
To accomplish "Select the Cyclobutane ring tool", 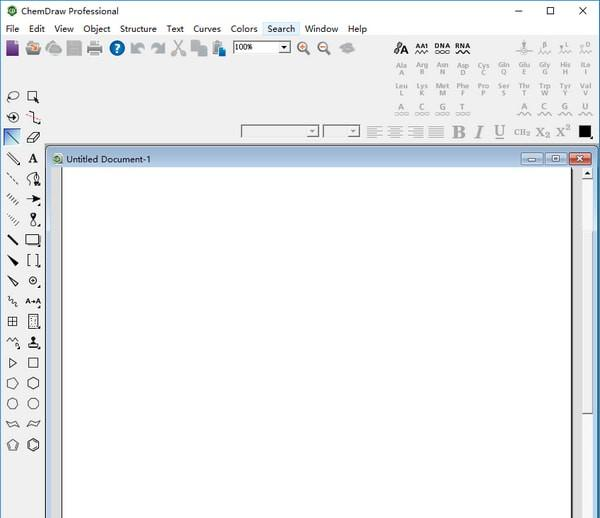I will pyautogui.click(x=33, y=363).
